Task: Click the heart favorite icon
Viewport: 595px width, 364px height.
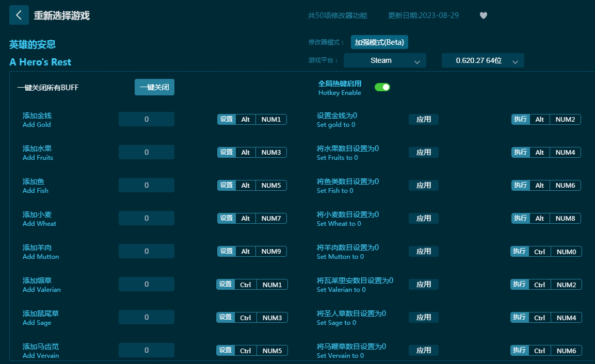Action: pyautogui.click(x=484, y=15)
